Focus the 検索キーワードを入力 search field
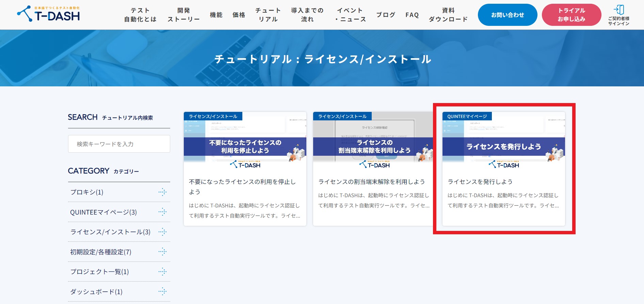 point(119,144)
